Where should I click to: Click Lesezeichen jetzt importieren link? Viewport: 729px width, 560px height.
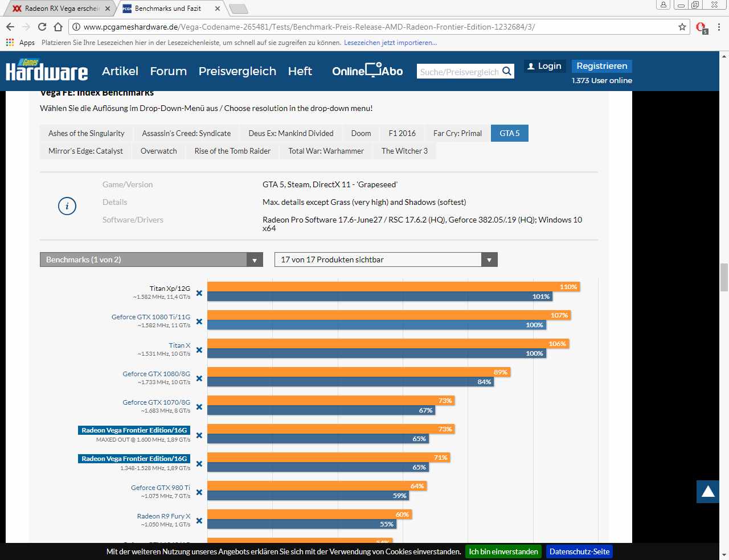(x=390, y=43)
